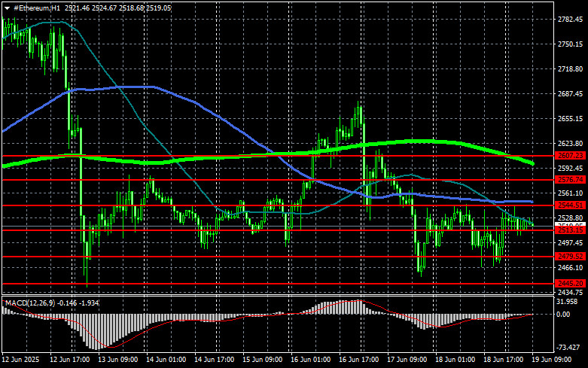This screenshot has width=588, height=368.
Task: Click the 13 Jun 09:00 time label
Action: click(x=117, y=360)
